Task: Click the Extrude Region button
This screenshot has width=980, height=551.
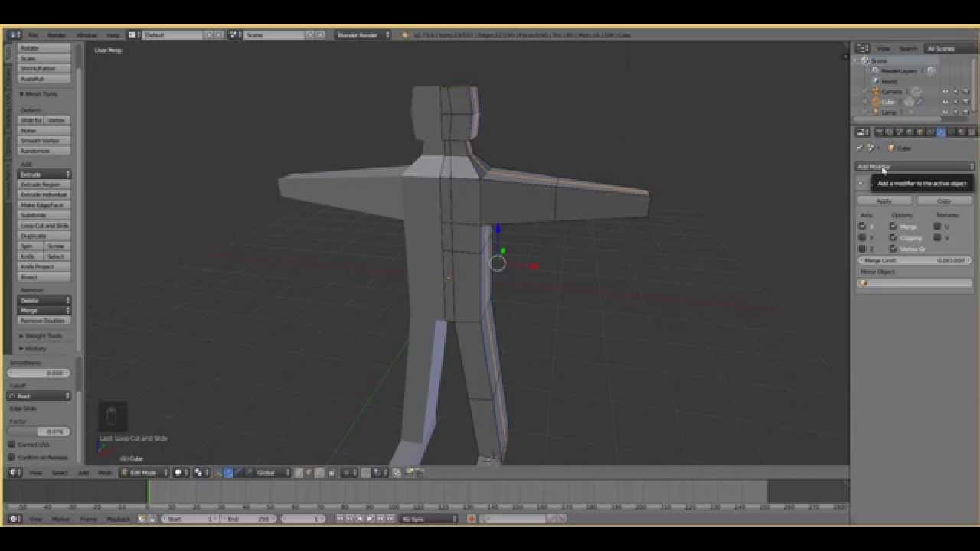Action: click(x=44, y=184)
